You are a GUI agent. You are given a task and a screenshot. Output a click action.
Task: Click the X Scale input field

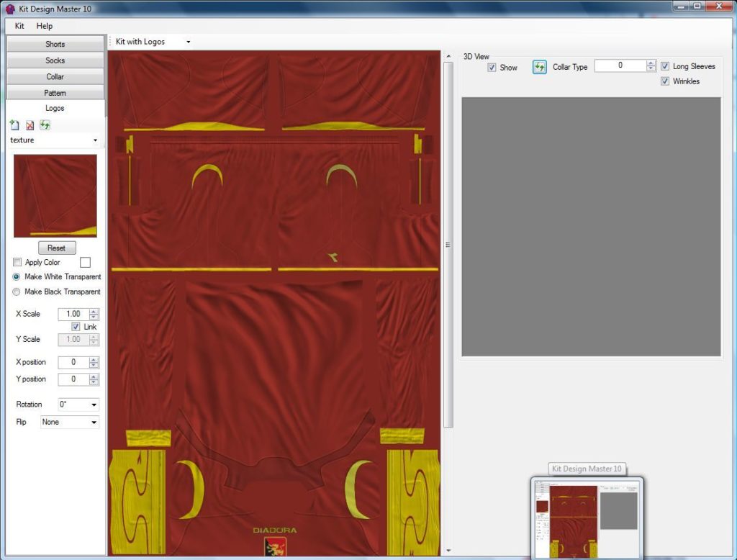[x=74, y=314]
